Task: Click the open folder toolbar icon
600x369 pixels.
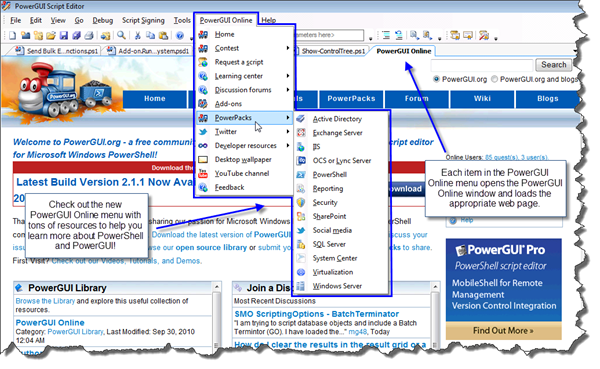Action: pos(51,36)
